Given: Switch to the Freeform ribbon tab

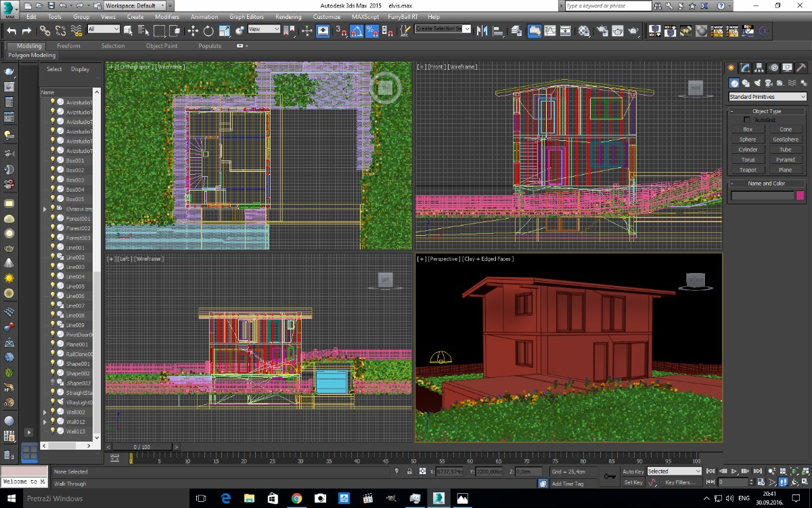Looking at the screenshot, I should pyautogui.click(x=68, y=46).
